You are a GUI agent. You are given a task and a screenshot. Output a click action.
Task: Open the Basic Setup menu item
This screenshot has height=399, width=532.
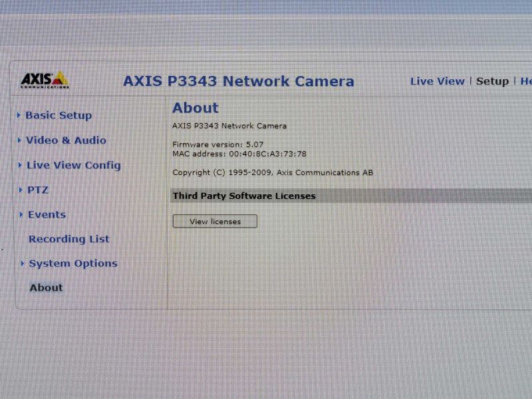[59, 115]
